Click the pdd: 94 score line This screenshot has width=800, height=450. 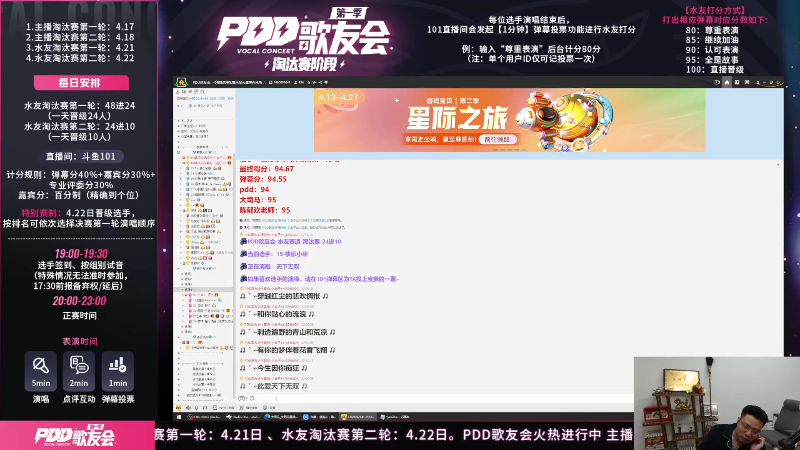pyautogui.click(x=254, y=189)
